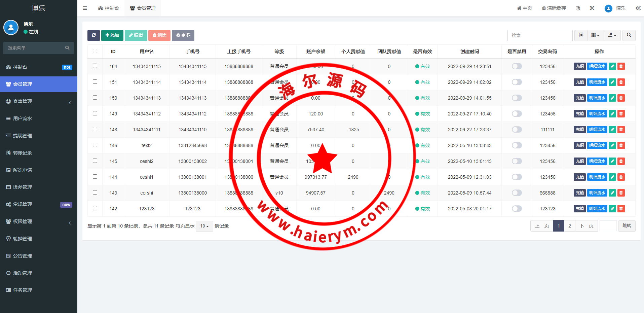Click the page jump number input
Screen dimensions: 644x313
(608, 226)
